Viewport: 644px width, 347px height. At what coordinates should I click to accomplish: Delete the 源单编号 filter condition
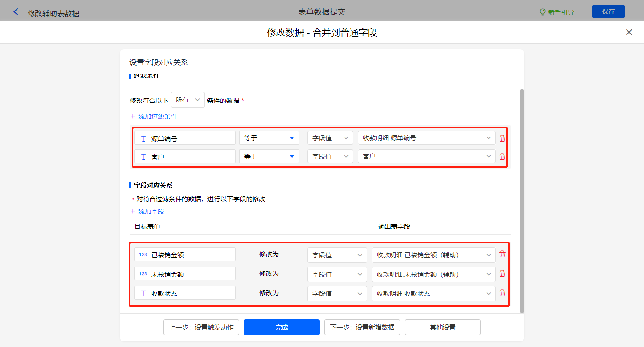pos(502,138)
